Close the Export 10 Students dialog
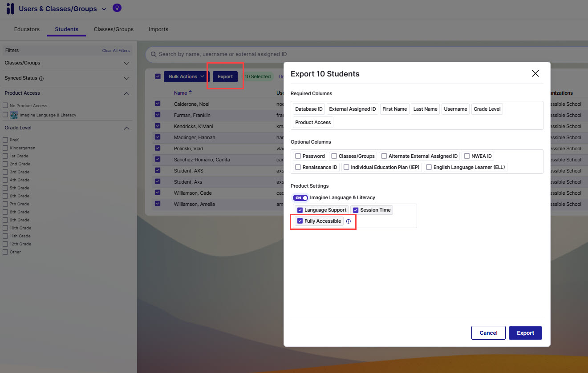The width and height of the screenshot is (588, 373). tap(535, 73)
